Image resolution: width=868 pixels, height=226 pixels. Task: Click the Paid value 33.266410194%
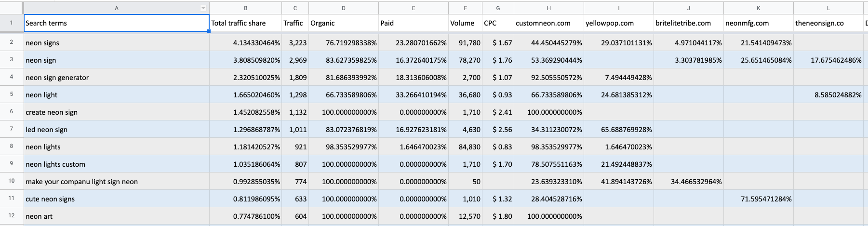point(414,94)
